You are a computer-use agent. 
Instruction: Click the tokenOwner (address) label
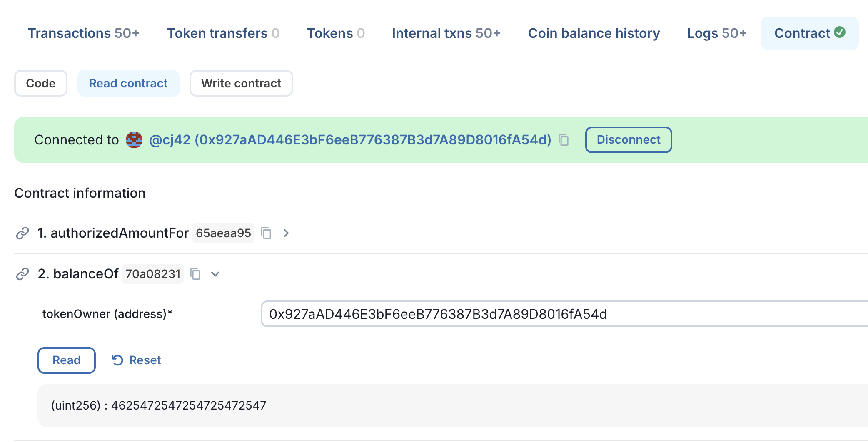coord(107,314)
